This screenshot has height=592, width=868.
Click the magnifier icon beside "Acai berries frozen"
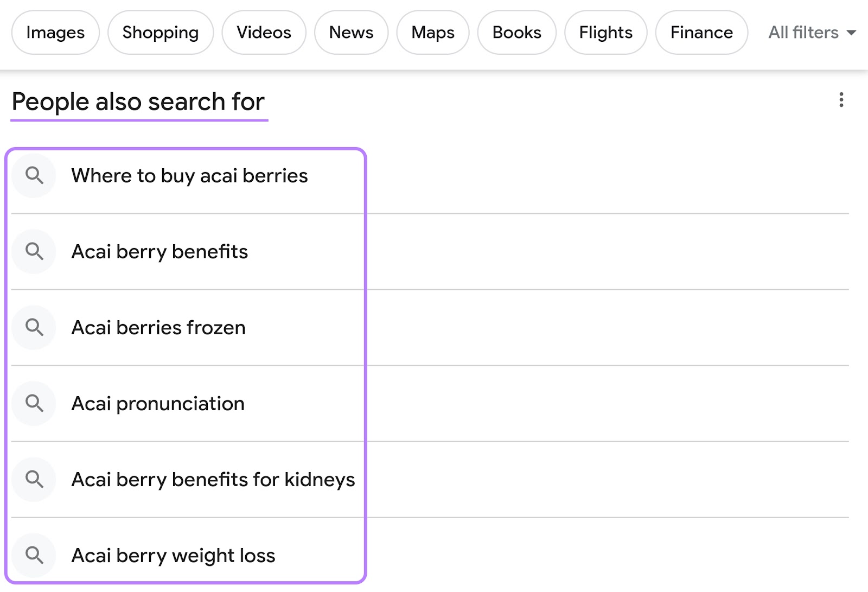point(34,327)
